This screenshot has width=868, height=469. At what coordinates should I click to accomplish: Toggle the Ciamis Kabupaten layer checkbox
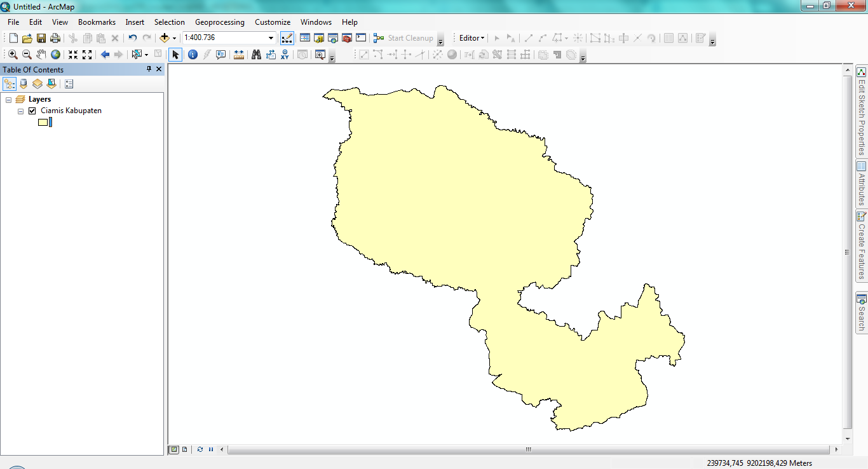(x=32, y=111)
